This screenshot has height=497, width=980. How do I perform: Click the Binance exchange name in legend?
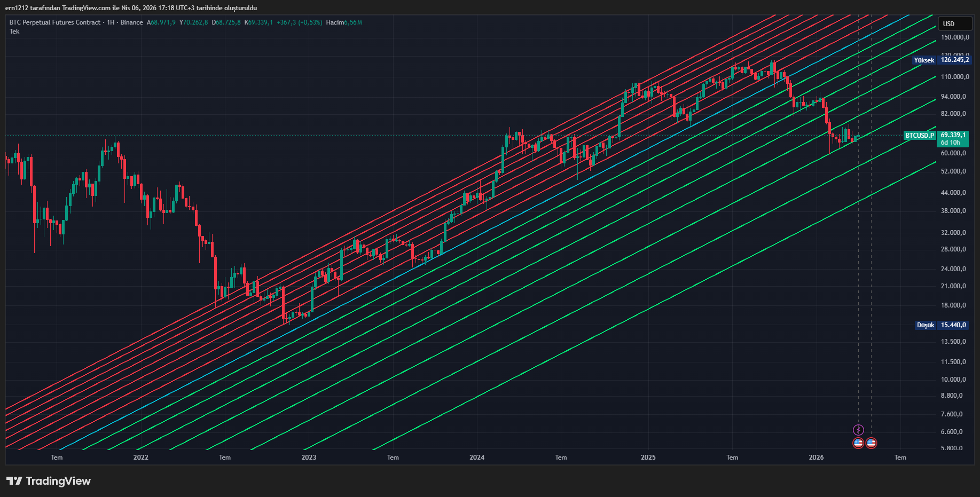[131, 22]
